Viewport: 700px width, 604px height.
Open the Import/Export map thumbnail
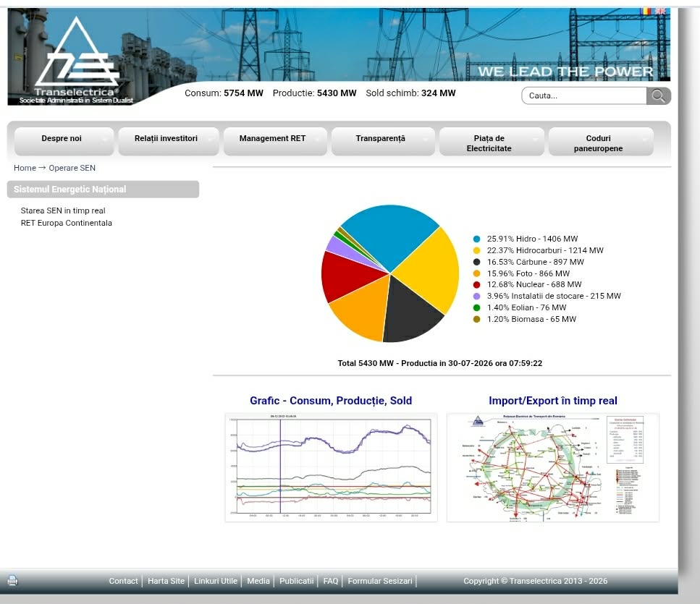[552, 467]
